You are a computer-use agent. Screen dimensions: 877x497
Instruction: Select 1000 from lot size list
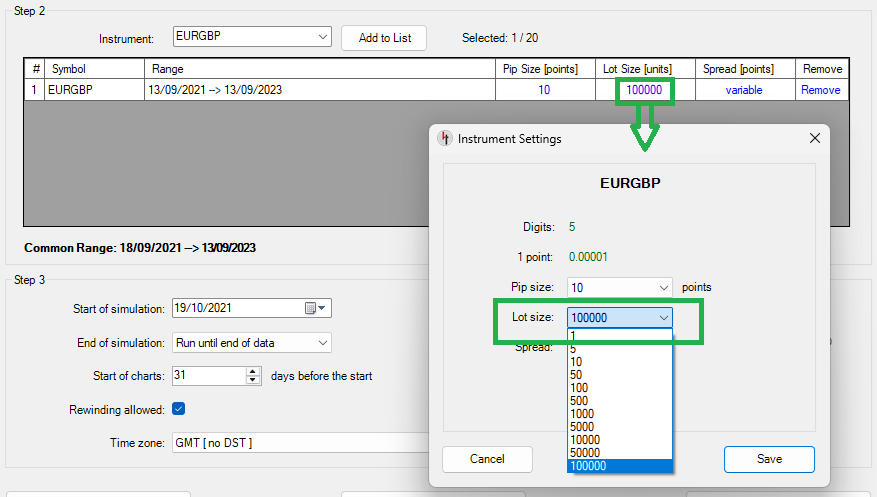pyautogui.click(x=583, y=414)
